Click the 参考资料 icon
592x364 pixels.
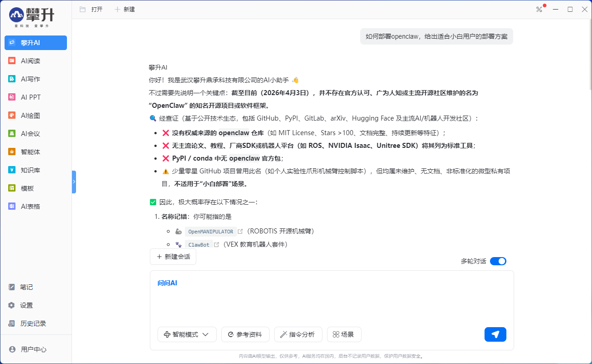point(231,334)
